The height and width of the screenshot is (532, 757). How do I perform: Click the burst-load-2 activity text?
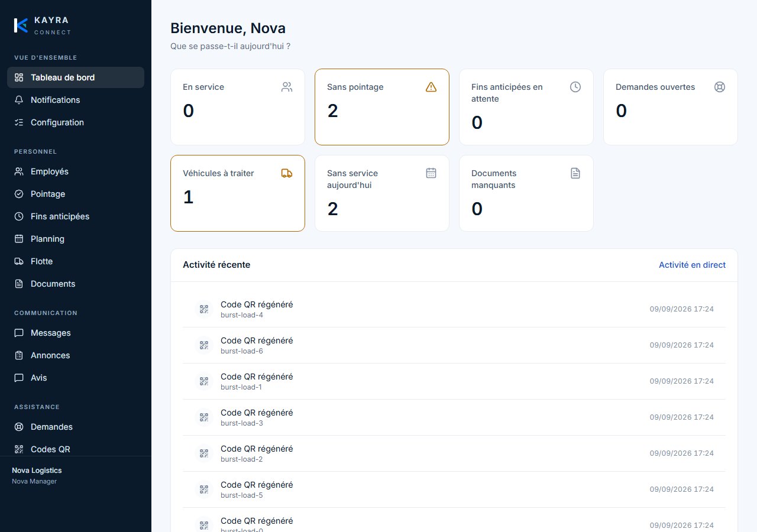(242, 459)
